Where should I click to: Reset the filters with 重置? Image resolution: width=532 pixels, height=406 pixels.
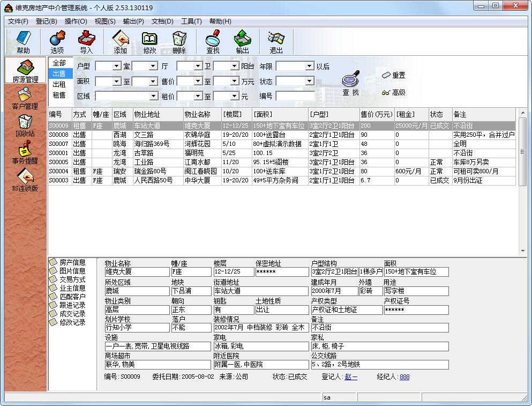(x=394, y=75)
